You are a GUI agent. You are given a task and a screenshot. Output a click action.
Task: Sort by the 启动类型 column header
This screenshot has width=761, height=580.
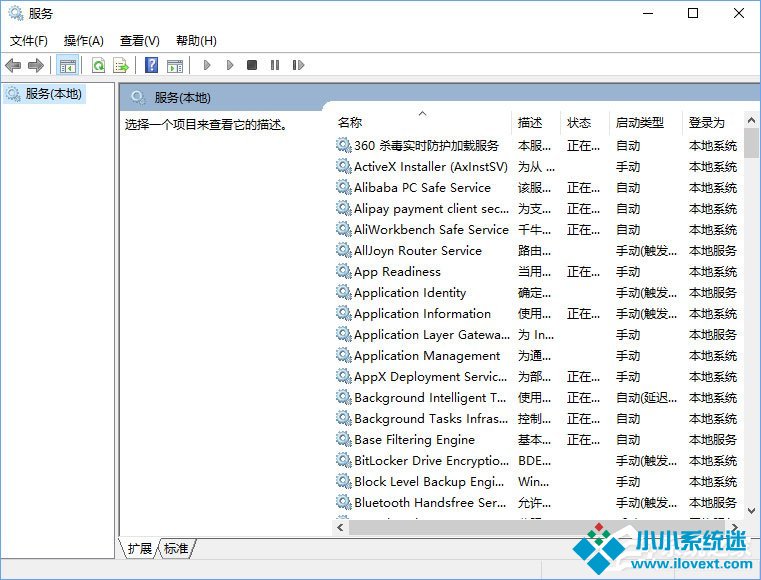tap(640, 122)
